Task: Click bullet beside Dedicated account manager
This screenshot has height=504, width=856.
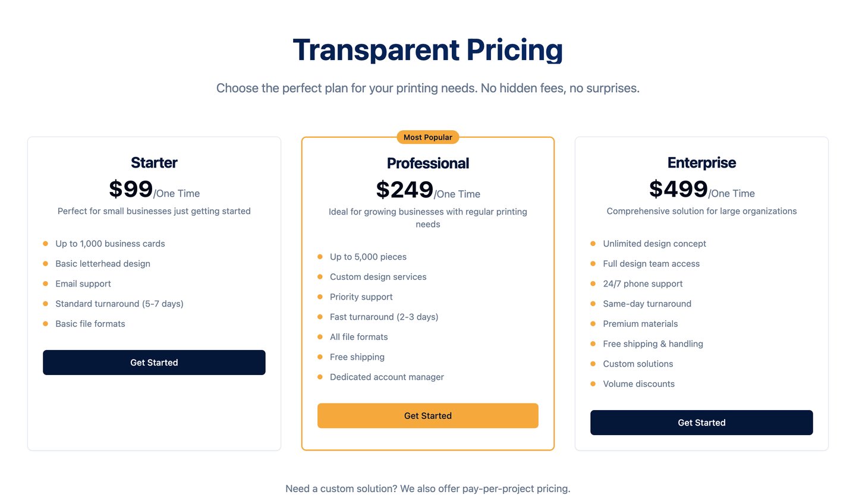Action: pos(320,377)
